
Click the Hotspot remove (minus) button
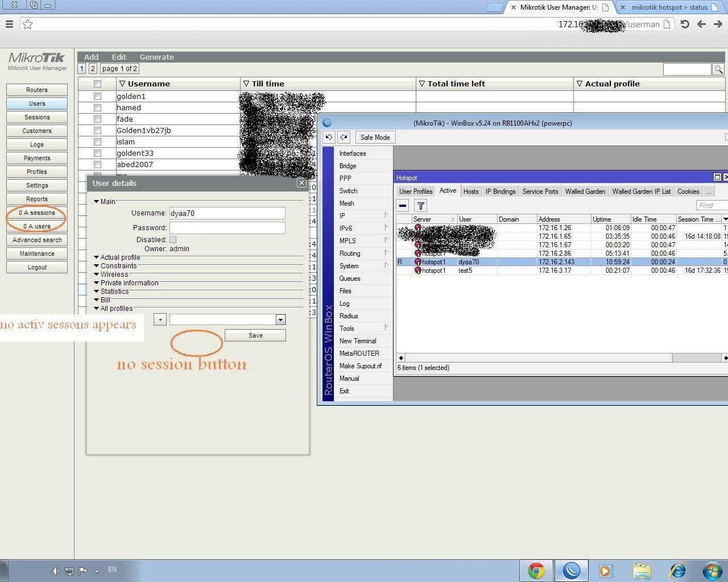click(x=403, y=206)
